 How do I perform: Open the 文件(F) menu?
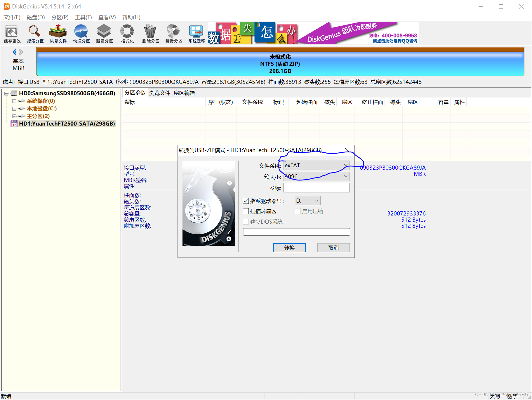click(12, 17)
